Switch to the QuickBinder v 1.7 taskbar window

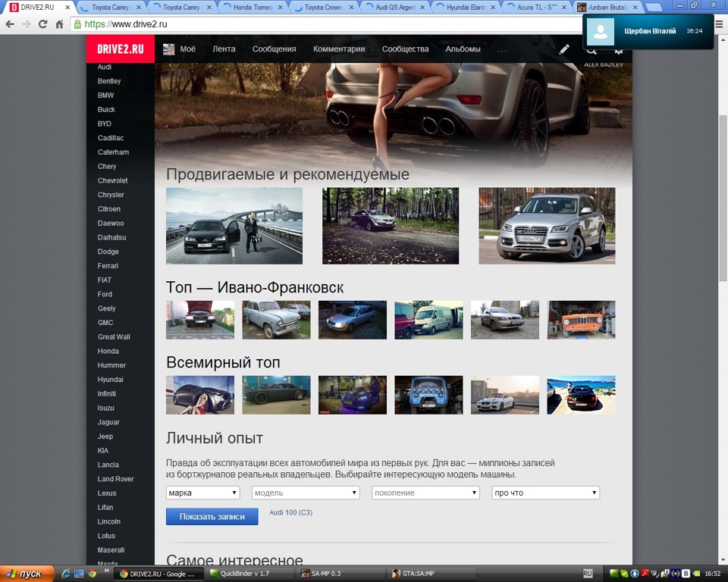point(248,574)
